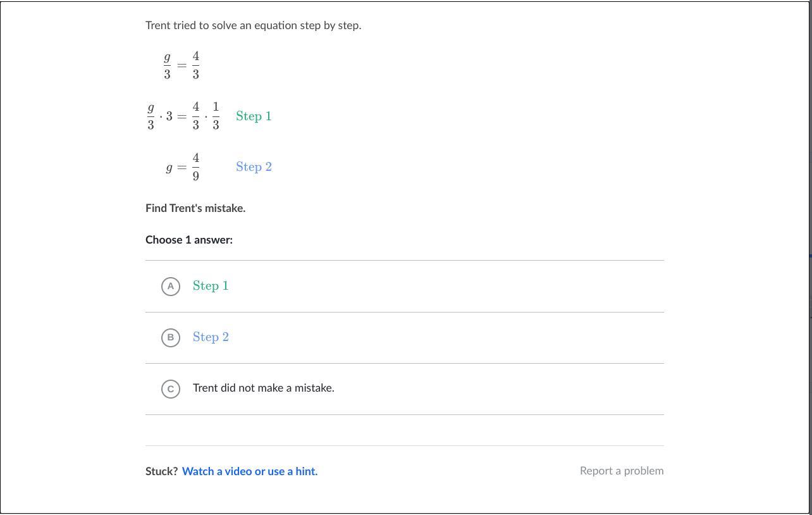Click the 4/3 fraction in the original equation
The width and height of the screenshot is (812, 515).
tap(196, 65)
